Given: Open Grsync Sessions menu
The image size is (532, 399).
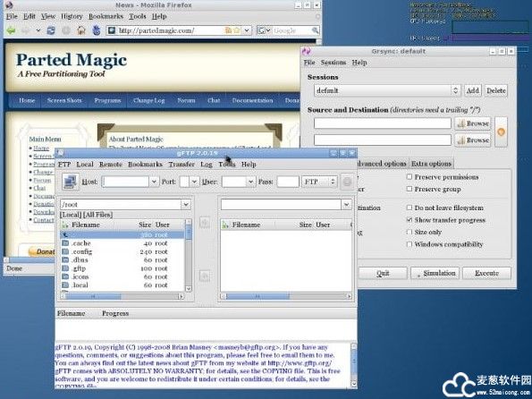Looking at the screenshot, I should (x=334, y=63).
